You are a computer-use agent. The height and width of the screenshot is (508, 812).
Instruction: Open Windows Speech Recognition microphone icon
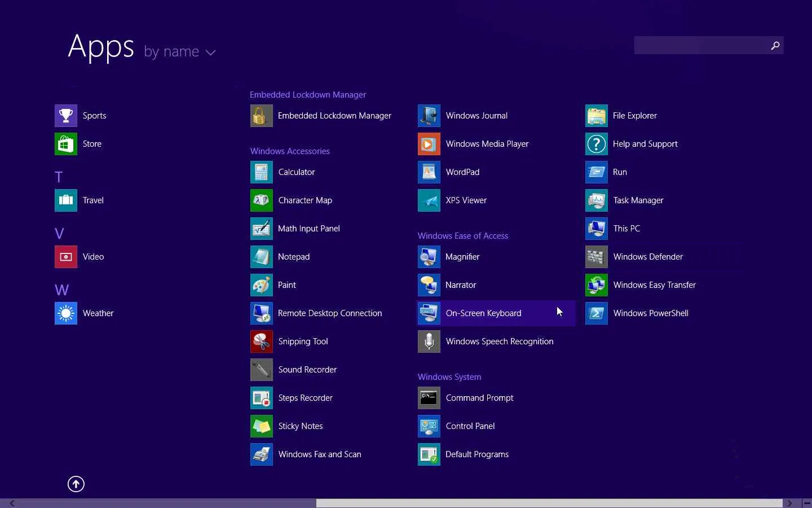tap(429, 341)
